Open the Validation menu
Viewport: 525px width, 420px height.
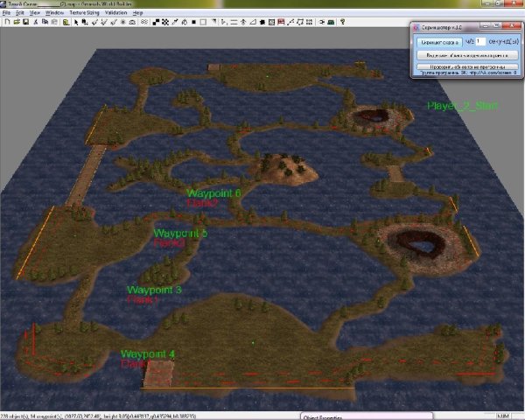coord(118,14)
